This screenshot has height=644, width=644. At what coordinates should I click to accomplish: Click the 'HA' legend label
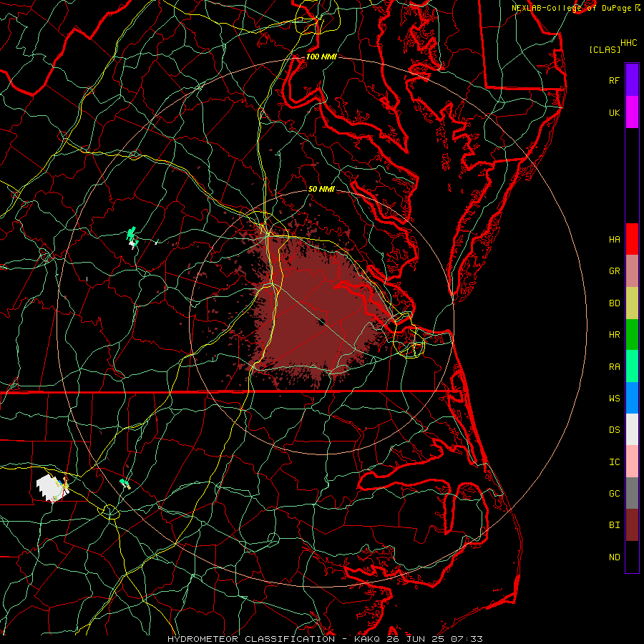pos(614,240)
